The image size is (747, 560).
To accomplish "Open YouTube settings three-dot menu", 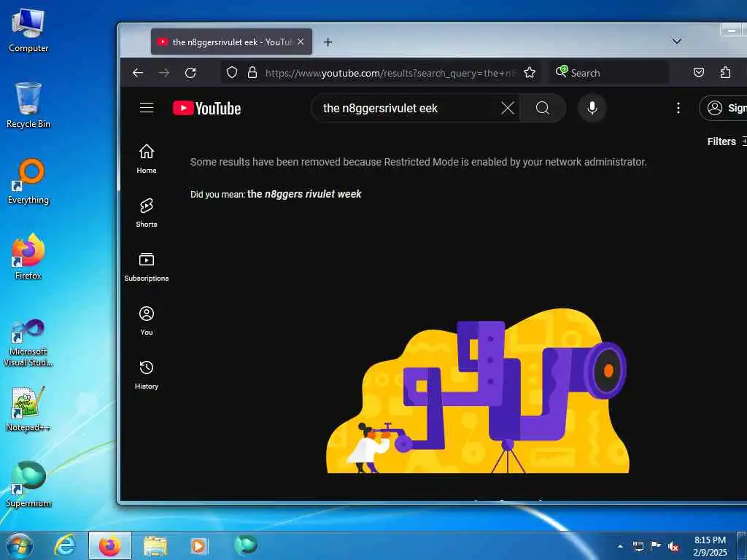I will (x=678, y=108).
